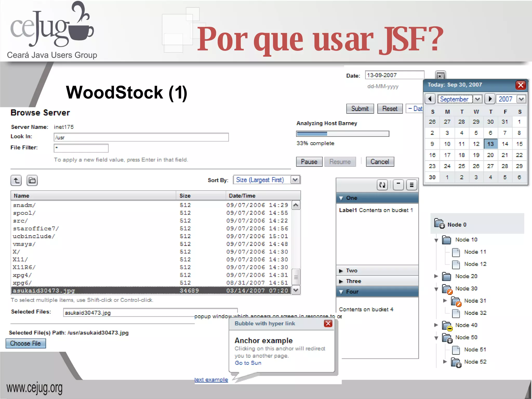The height and width of the screenshot is (399, 532).
Task: Click the Node 0 folder icon
Action: tap(440, 223)
